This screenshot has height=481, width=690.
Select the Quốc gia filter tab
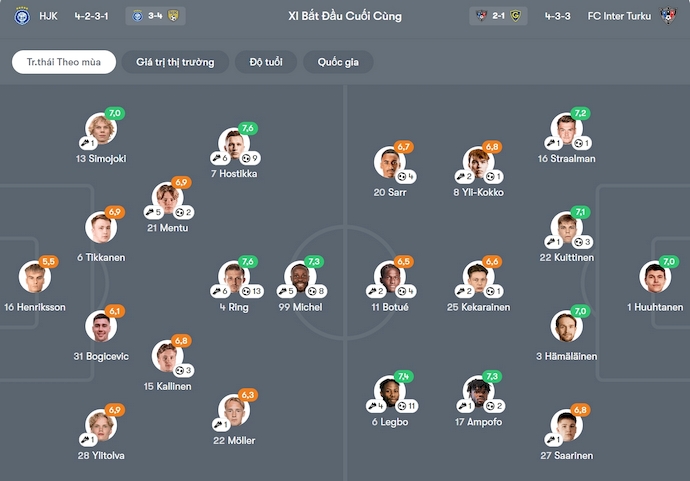pos(338,62)
